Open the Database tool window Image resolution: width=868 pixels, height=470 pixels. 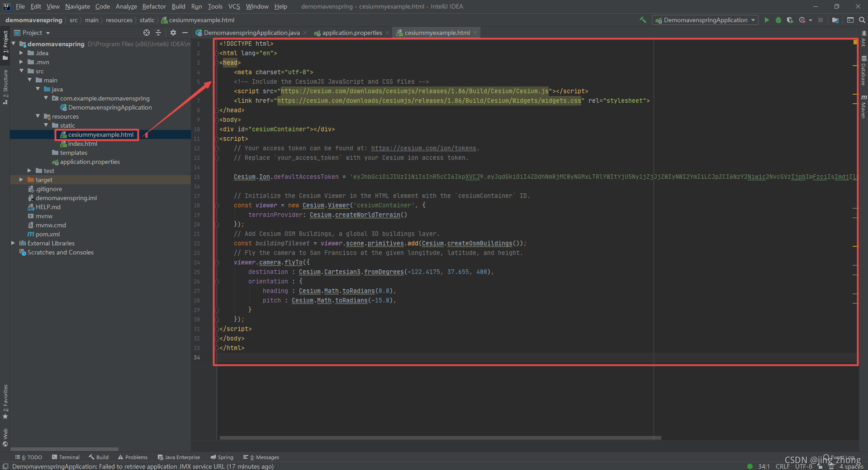[x=863, y=71]
